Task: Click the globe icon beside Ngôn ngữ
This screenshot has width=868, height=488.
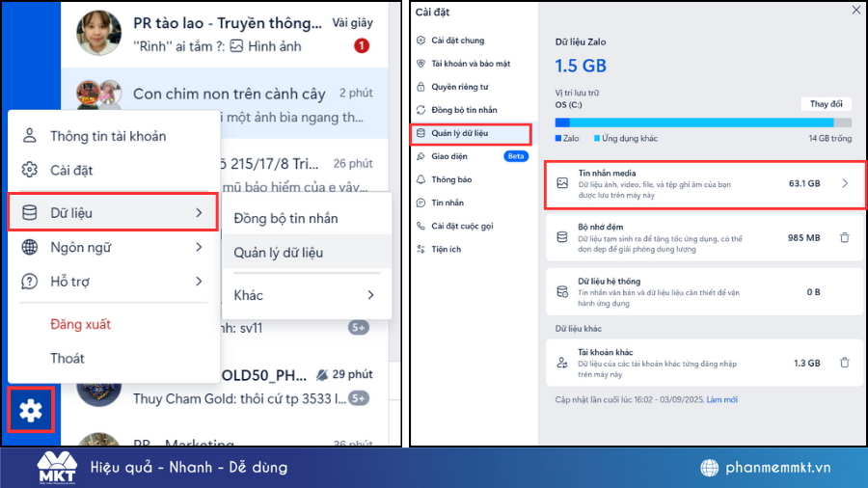Action: click(29, 247)
